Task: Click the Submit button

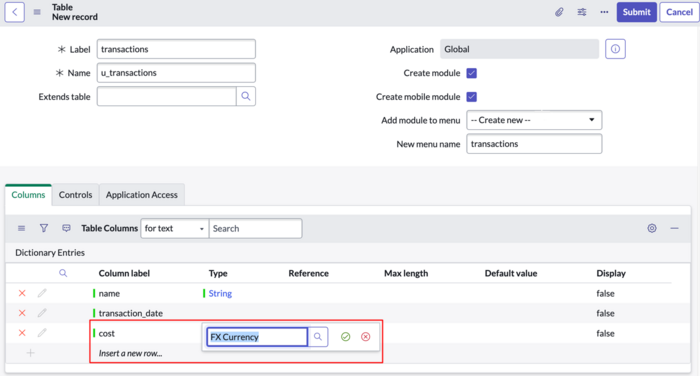Action: click(637, 12)
